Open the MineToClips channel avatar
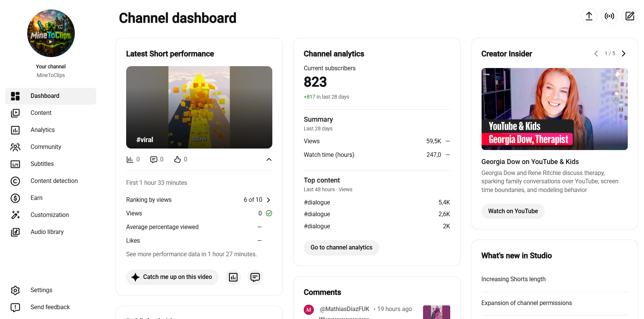644x319 pixels. (51, 33)
